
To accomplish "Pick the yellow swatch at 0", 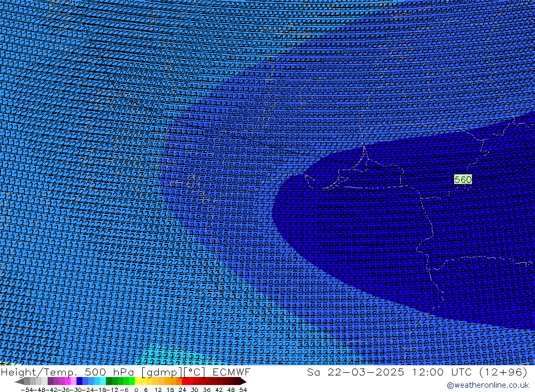I will [138, 381].
